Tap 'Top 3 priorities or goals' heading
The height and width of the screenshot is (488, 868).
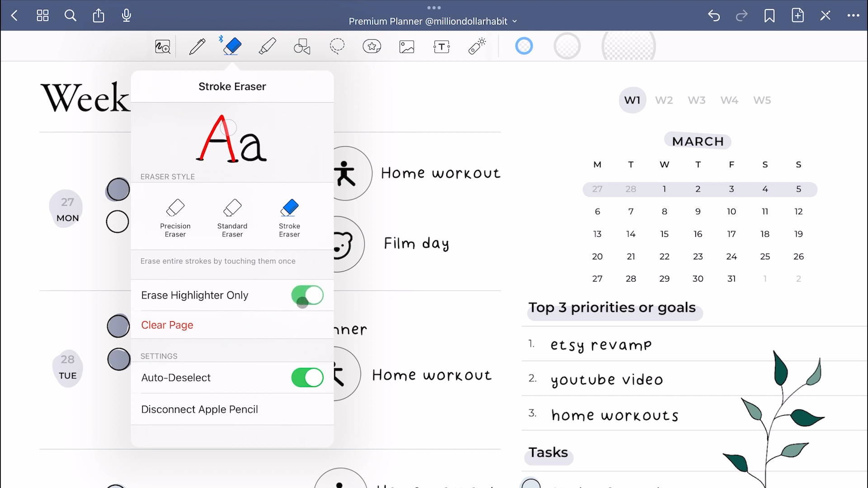612,308
